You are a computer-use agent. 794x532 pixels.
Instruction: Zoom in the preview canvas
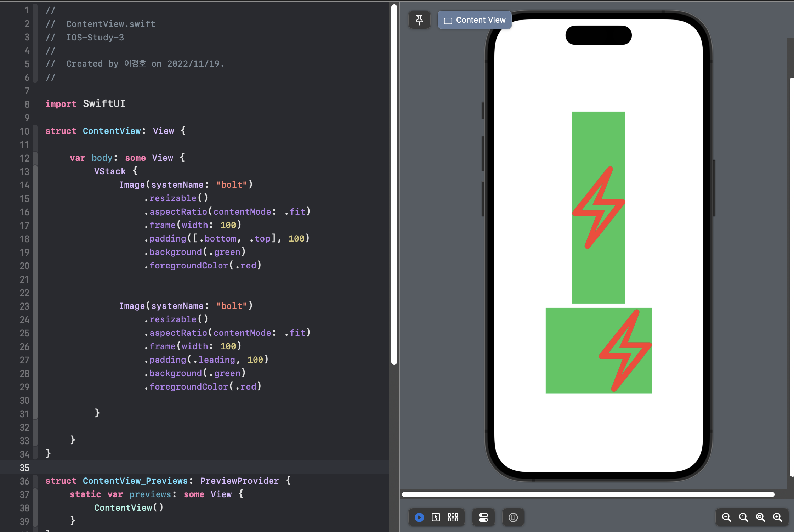(777, 517)
